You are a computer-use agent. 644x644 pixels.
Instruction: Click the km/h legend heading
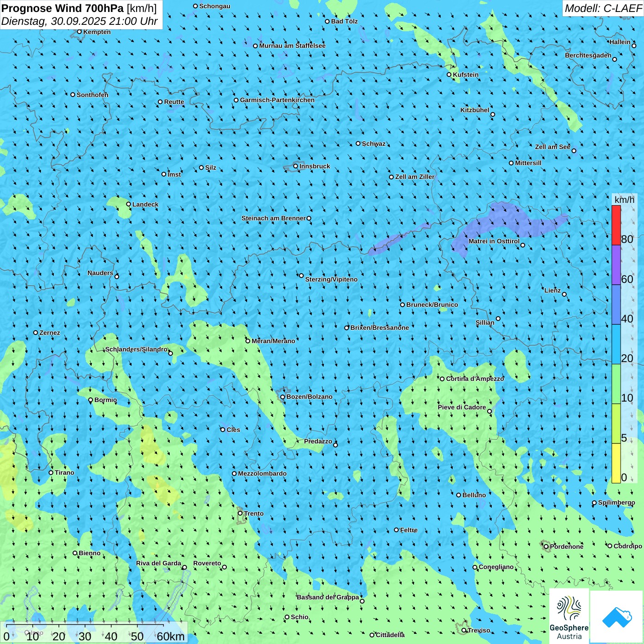[624, 200]
